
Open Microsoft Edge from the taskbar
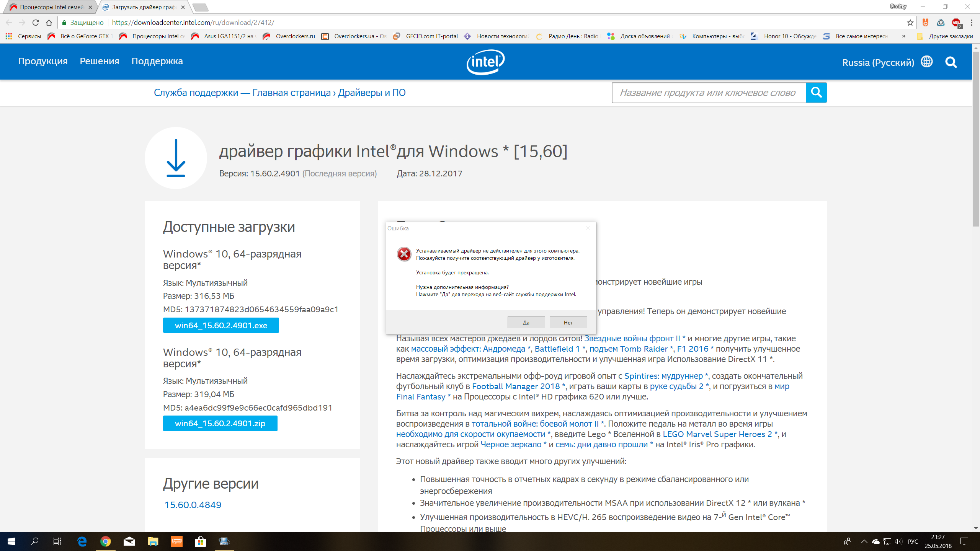tap(82, 541)
